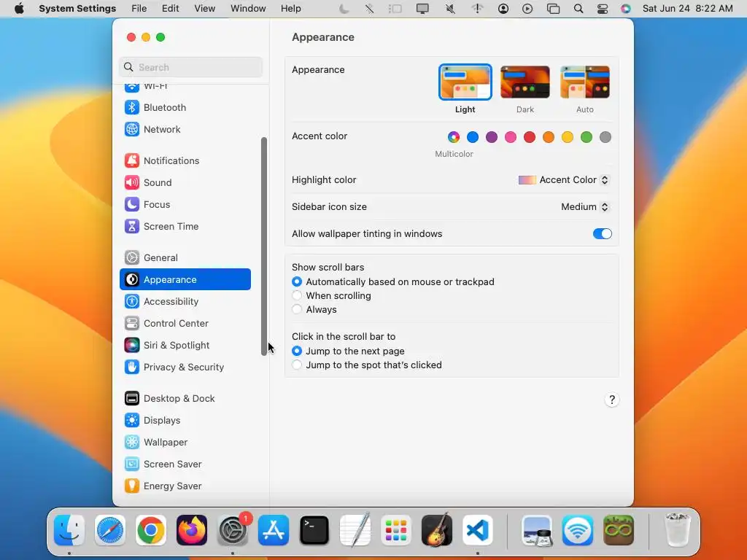Select Sound in the sidebar
Image resolution: width=747 pixels, height=560 pixels.
tap(185, 183)
